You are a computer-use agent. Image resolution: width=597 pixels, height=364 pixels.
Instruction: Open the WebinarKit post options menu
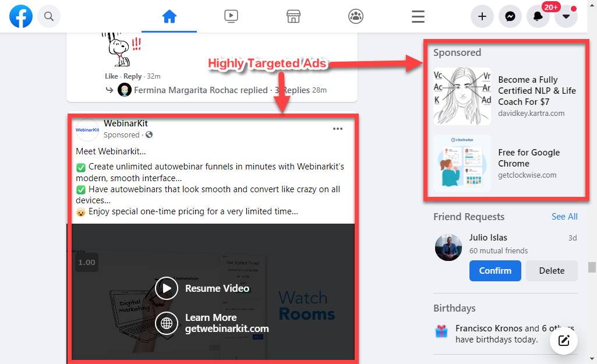(338, 129)
